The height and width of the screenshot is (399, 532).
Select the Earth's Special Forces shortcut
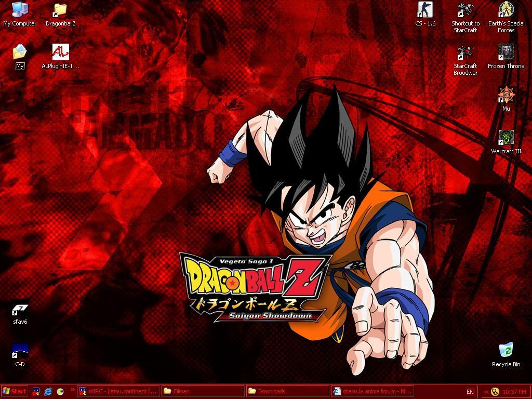(506, 17)
